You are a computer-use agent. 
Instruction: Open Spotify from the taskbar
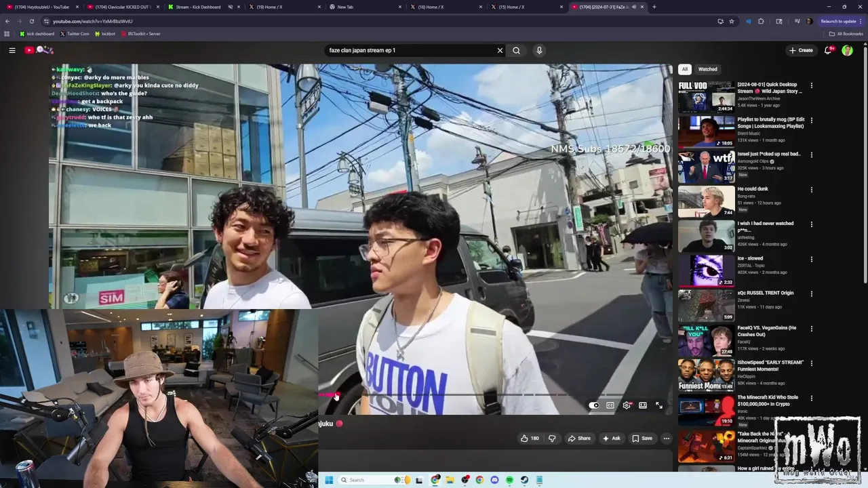[x=509, y=480]
